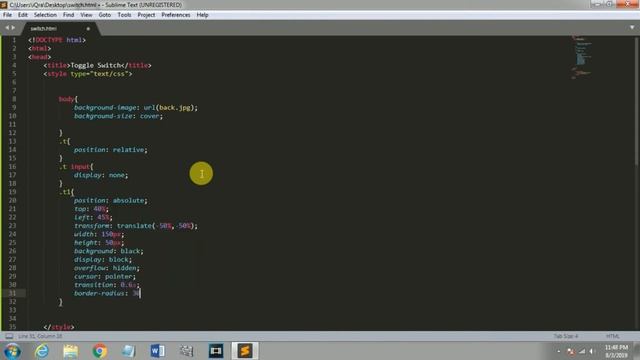Click on 'display: none' line
The width and height of the screenshot is (640, 360).
coord(101,175)
